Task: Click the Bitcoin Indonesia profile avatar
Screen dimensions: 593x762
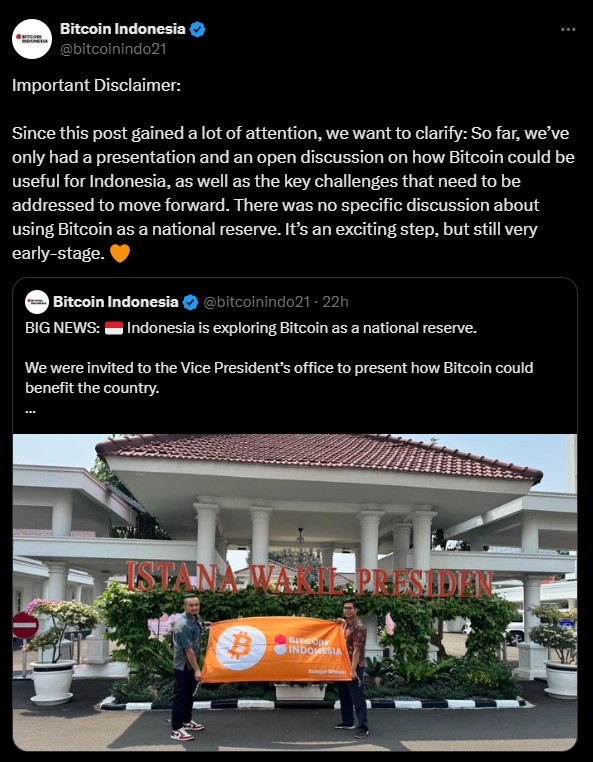Action: tap(32, 39)
